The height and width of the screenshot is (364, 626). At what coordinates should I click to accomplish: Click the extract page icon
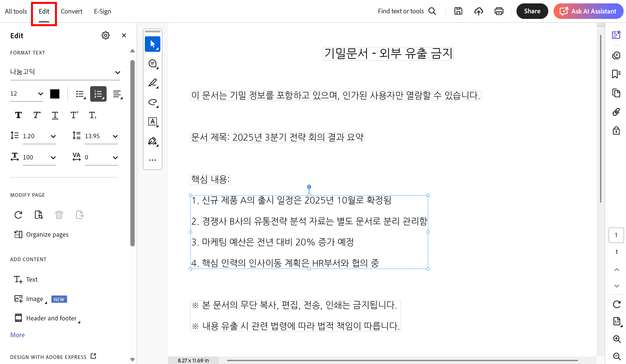point(79,215)
